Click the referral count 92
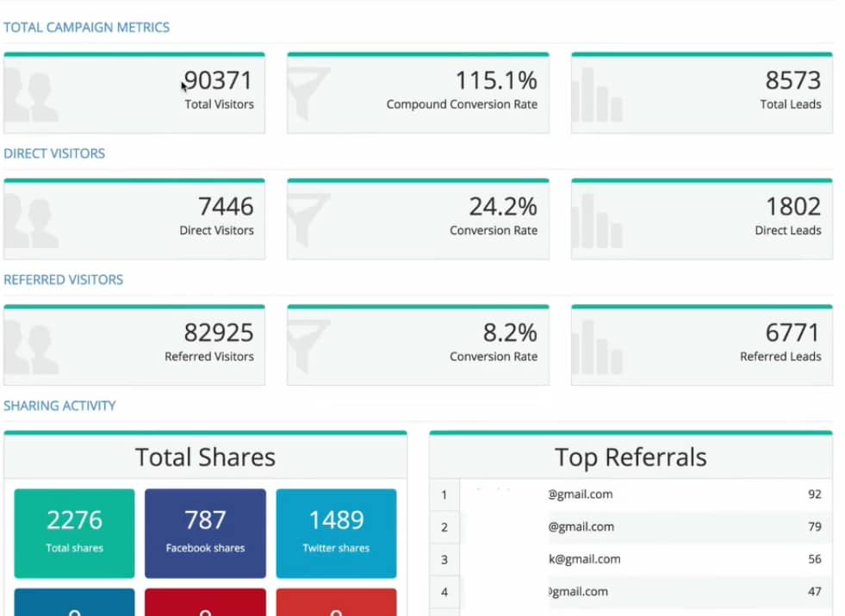845x616 pixels. pyautogui.click(x=815, y=495)
